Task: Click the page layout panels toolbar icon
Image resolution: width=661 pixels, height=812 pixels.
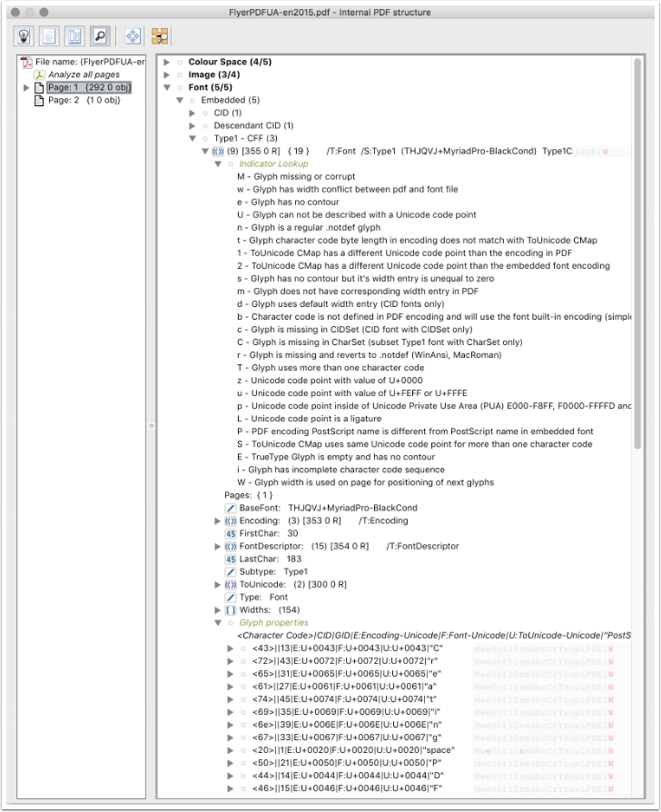Action: tap(74, 35)
